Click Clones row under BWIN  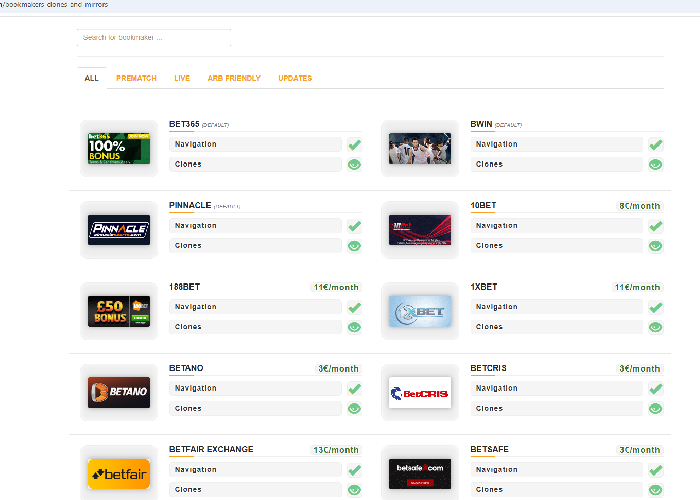coord(557,164)
